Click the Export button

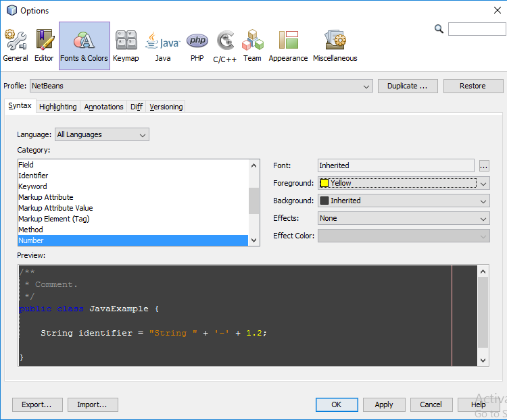click(x=37, y=405)
